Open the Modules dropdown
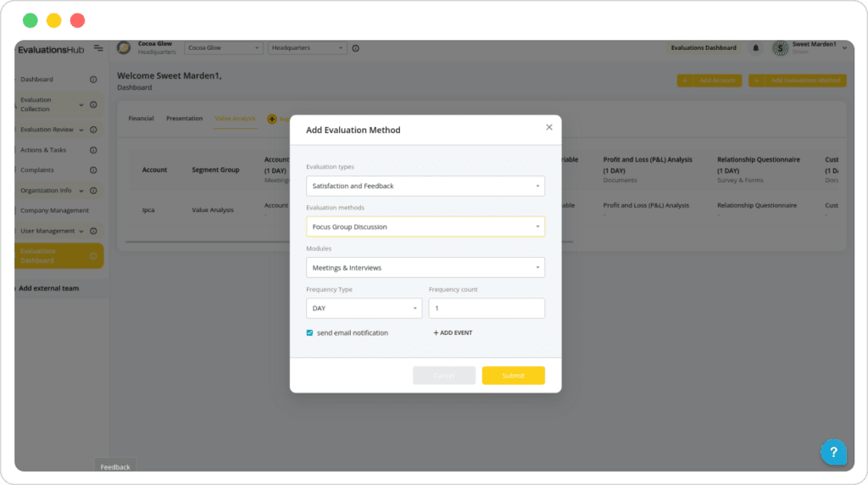Viewport: 868px width, 485px height. point(425,268)
